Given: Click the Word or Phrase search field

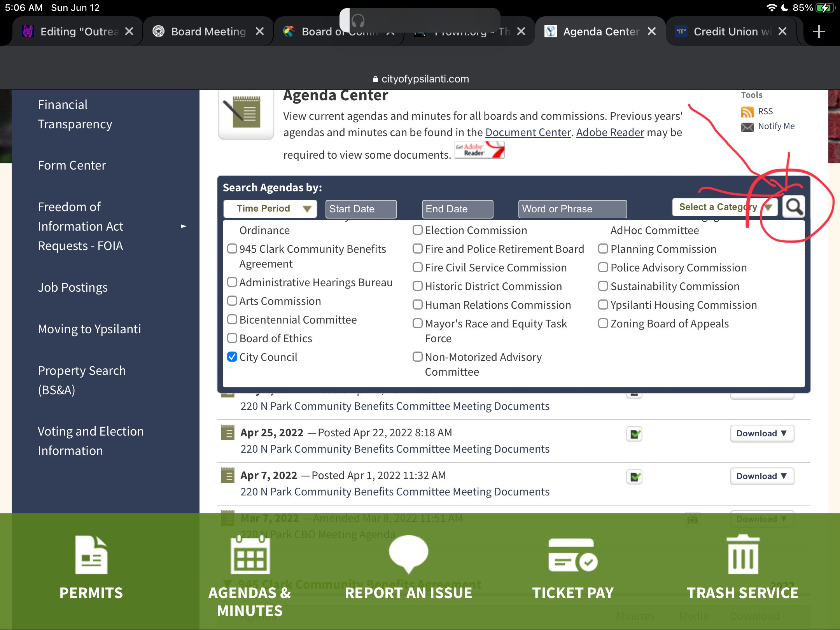Looking at the screenshot, I should pos(572,209).
